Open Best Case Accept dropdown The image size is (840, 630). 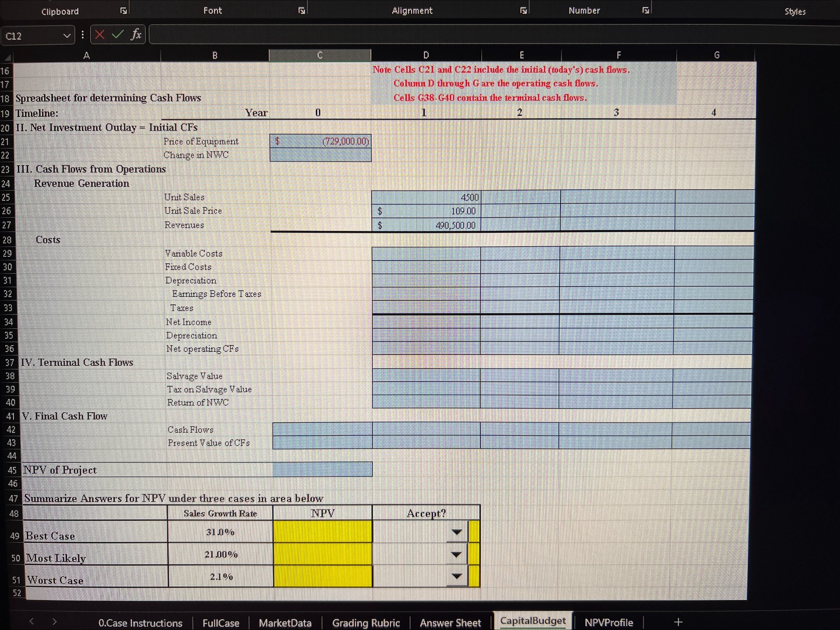pos(457,532)
